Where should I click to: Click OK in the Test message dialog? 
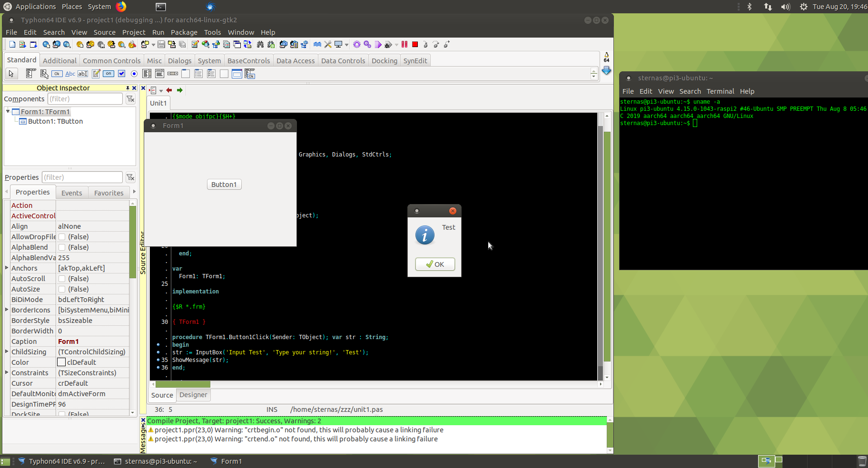pos(435,264)
